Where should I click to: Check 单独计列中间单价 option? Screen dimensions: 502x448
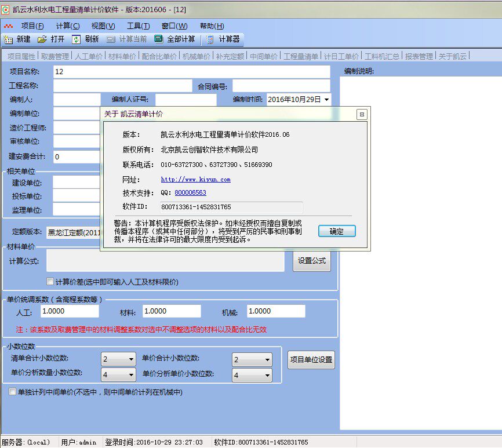[12, 391]
